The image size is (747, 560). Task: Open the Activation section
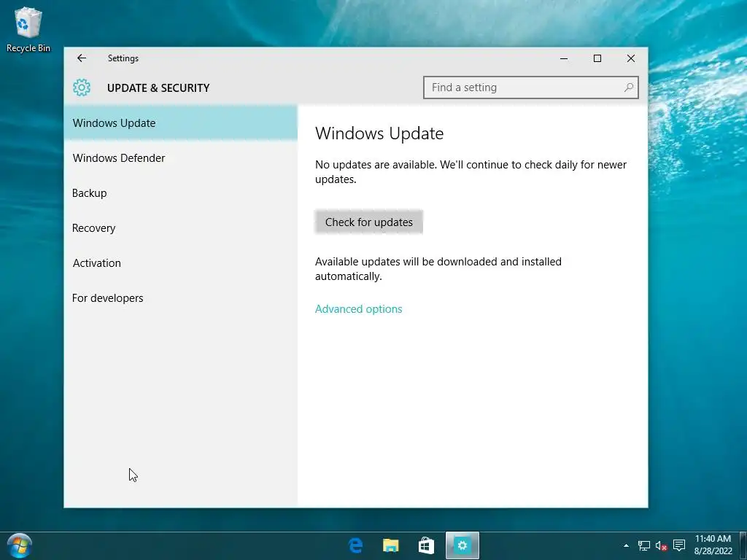181,262
